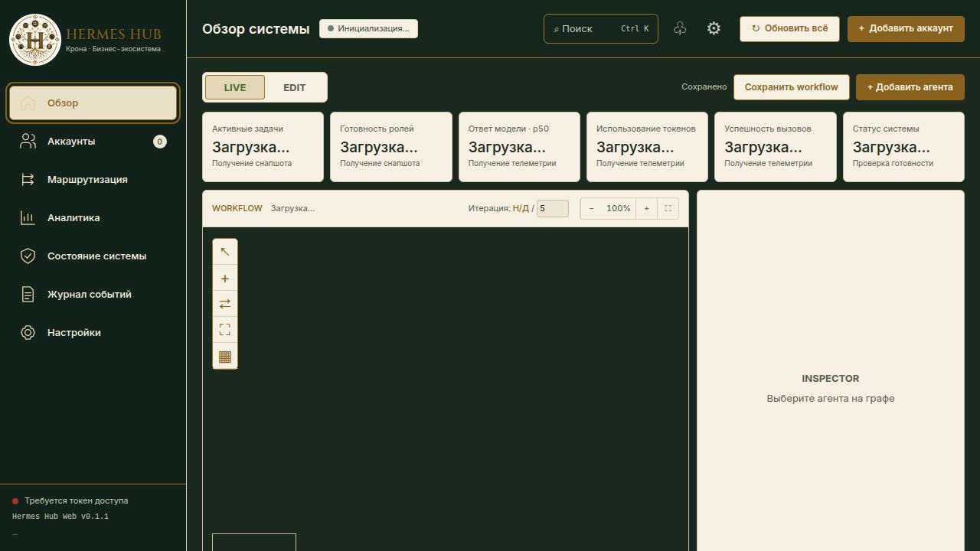Click the Сохранить workflow button
Screen dimensions: 980x551
coord(791,87)
